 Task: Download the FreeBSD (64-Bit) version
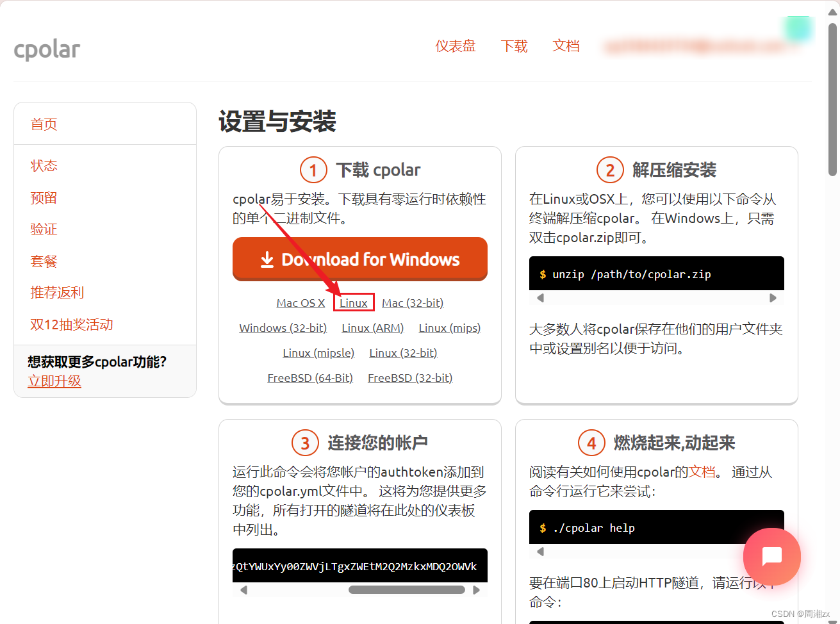[x=310, y=377]
